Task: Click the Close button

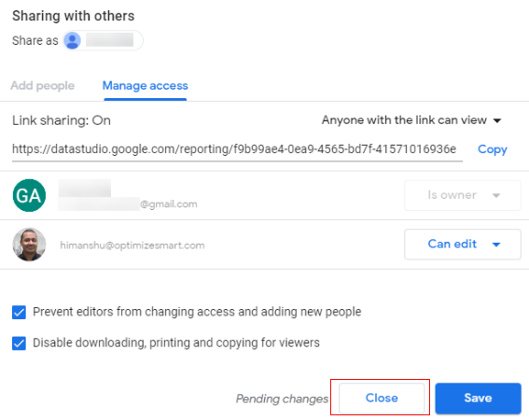Action: pos(382,398)
